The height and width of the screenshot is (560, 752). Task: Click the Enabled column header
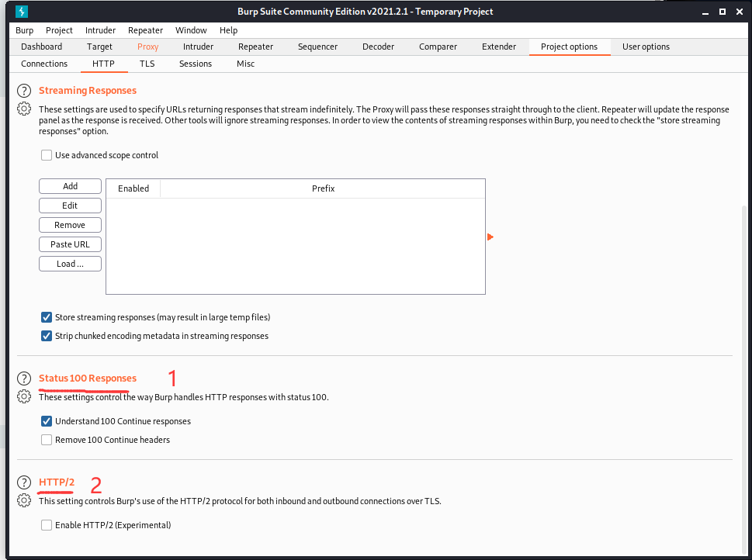[133, 188]
